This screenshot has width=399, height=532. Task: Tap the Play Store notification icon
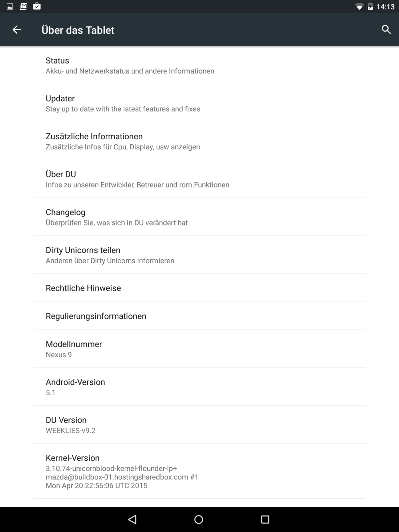[x=37, y=6]
